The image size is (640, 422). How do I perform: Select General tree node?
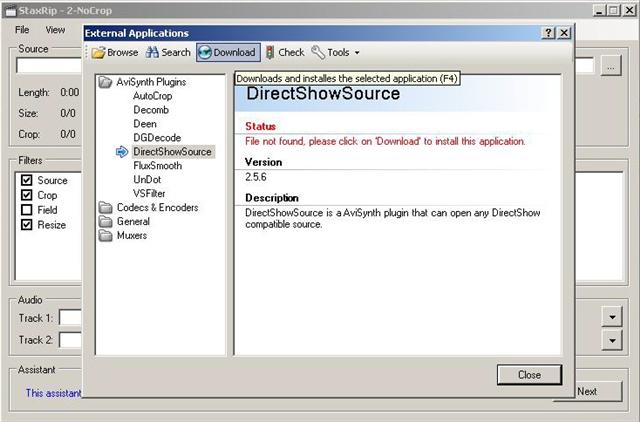pyautogui.click(x=133, y=222)
